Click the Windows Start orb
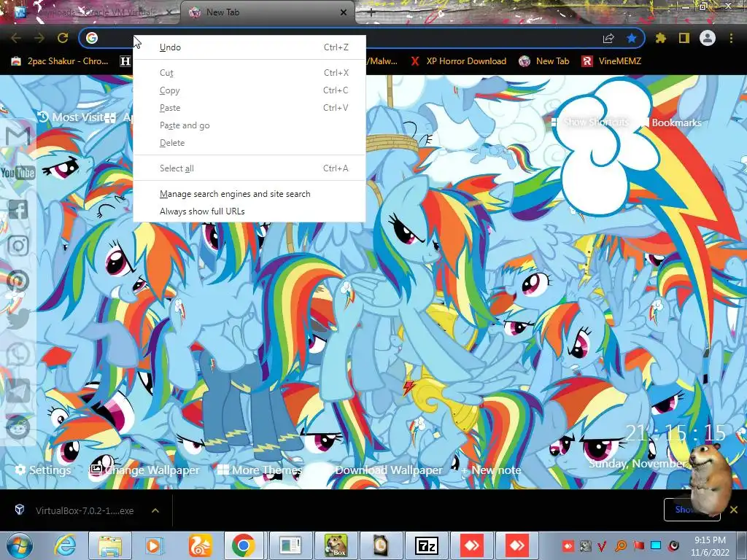 pyautogui.click(x=19, y=545)
